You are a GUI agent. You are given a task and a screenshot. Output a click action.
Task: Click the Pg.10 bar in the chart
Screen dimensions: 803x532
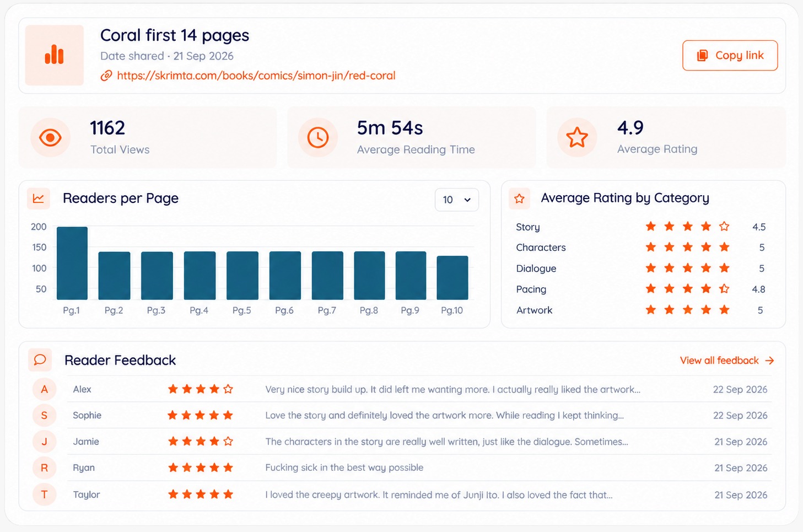pyautogui.click(x=452, y=277)
